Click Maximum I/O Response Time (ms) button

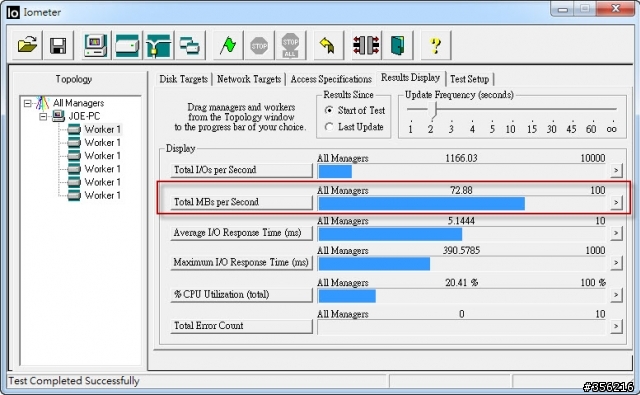pyautogui.click(x=241, y=262)
